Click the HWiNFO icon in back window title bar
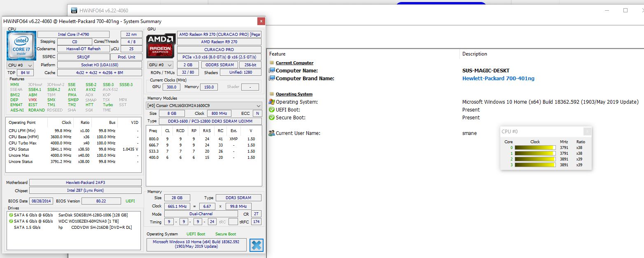 [x=74, y=10]
